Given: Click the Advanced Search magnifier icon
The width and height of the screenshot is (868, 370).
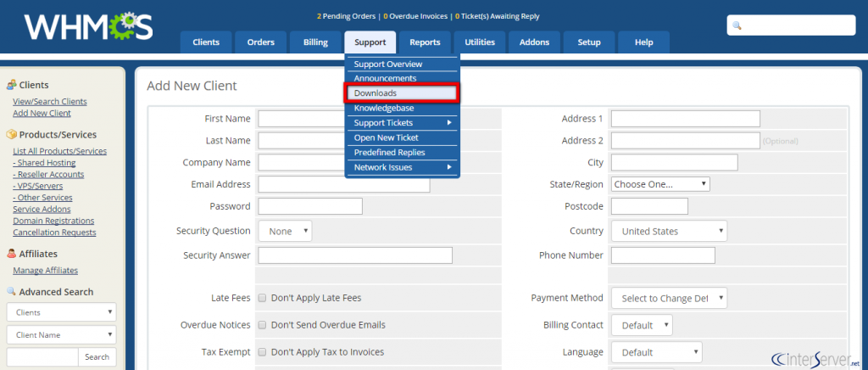Looking at the screenshot, I should click(11, 291).
